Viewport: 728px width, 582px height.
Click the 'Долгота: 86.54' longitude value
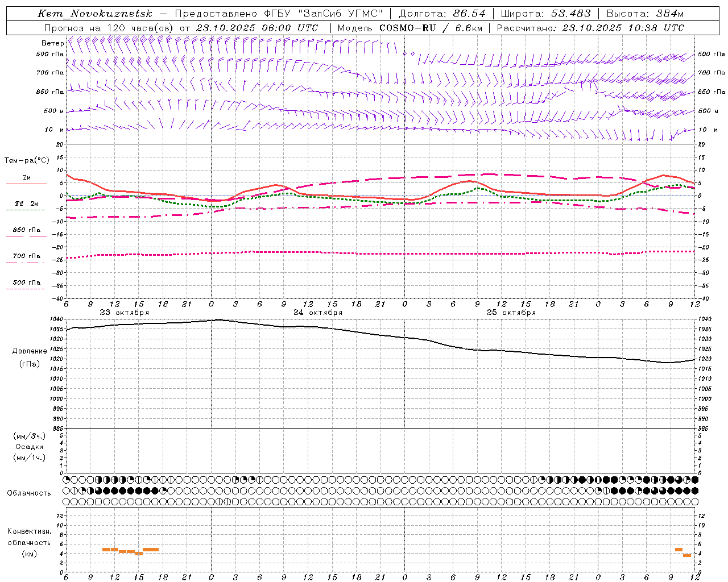[x=442, y=14]
